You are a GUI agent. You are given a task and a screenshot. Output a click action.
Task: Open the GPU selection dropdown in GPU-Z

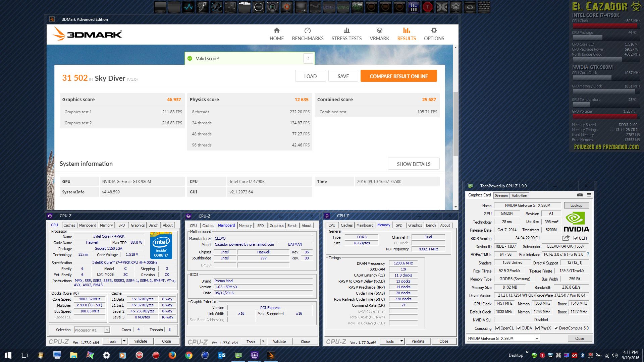[503, 339]
